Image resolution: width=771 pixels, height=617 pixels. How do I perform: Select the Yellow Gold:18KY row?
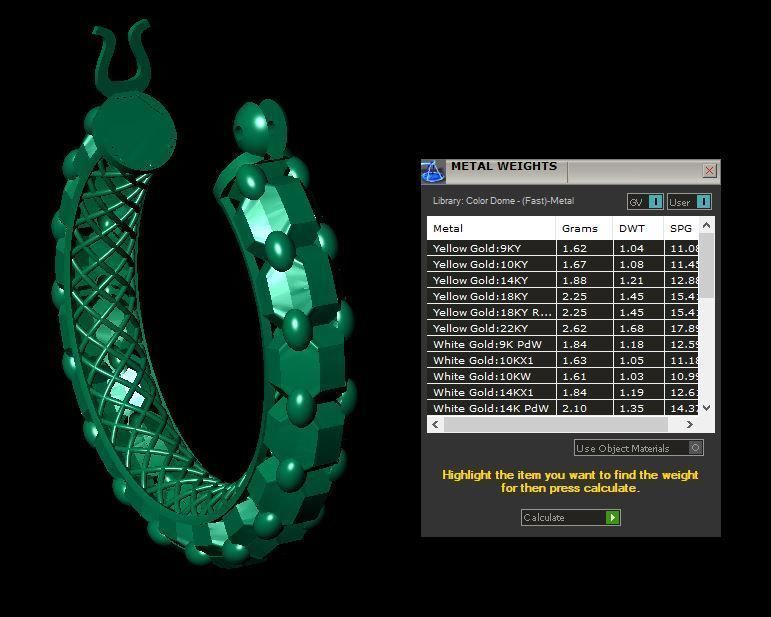563,296
